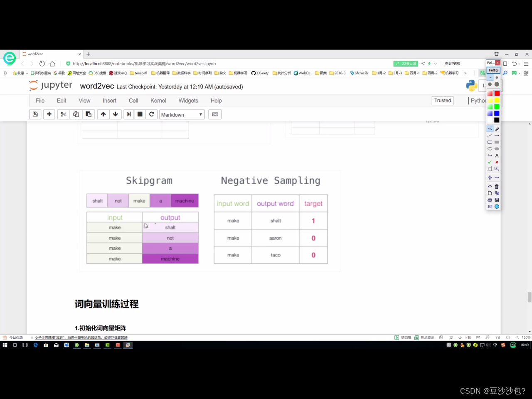Copy selected cells in Jupyter toolbar
Viewport: 532px width, 399px height.
click(76, 114)
